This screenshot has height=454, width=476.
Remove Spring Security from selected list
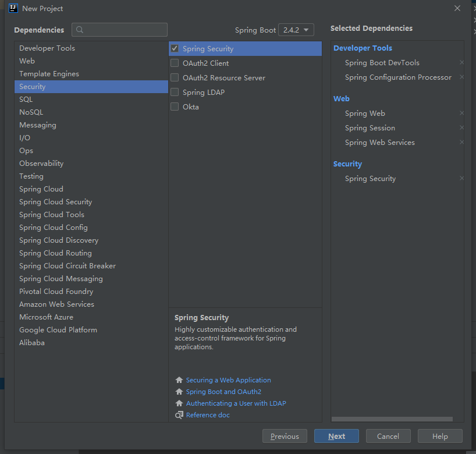(x=461, y=179)
